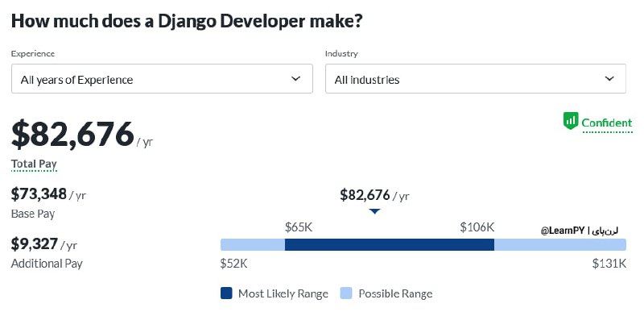Click the triangle marker above the salary bar
Screen dimensions: 644x312
(374, 211)
